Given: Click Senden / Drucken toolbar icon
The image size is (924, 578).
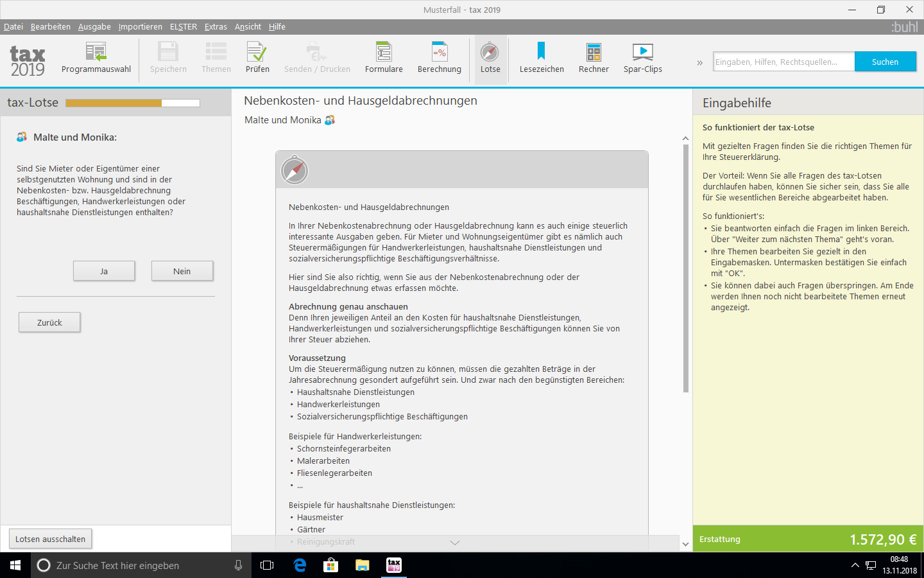Looking at the screenshot, I should click(x=317, y=58).
